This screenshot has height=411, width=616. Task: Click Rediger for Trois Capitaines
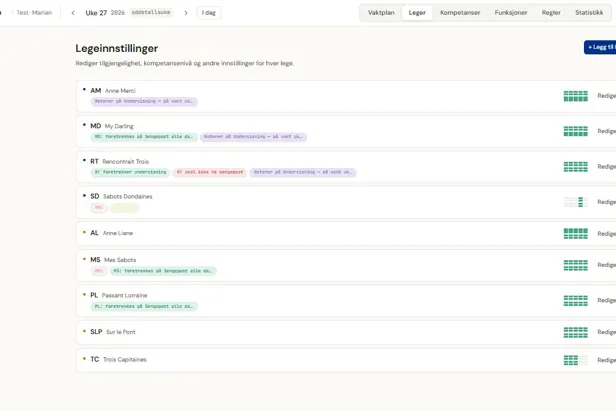607,360
